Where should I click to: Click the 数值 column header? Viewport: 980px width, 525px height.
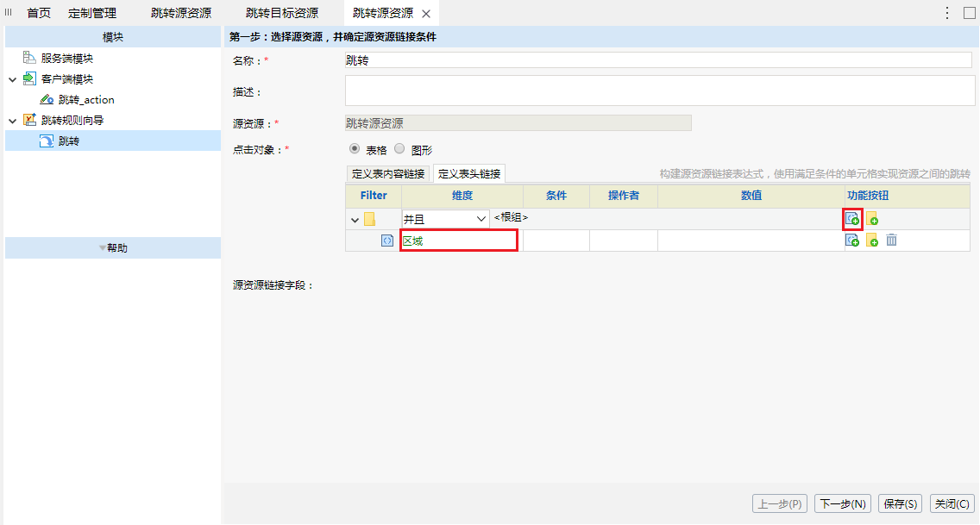click(751, 196)
